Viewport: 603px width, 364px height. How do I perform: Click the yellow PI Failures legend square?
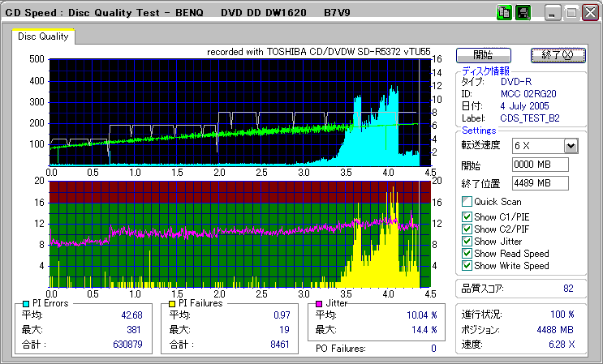pyautogui.click(x=171, y=303)
